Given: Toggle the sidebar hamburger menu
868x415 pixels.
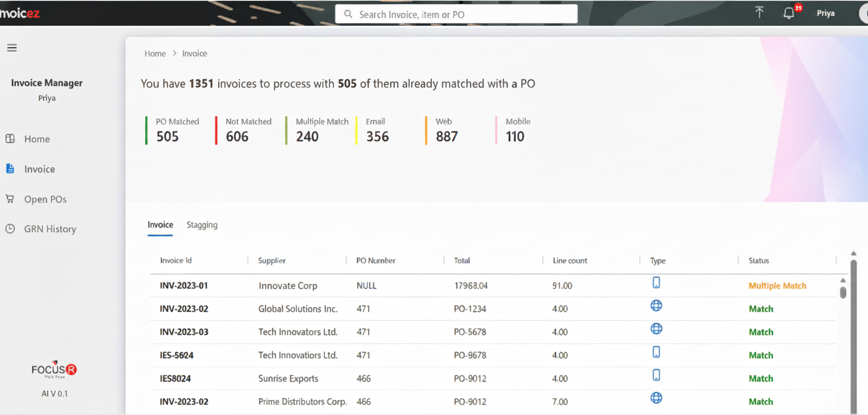Looking at the screenshot, I should click(x=12, y=48).
